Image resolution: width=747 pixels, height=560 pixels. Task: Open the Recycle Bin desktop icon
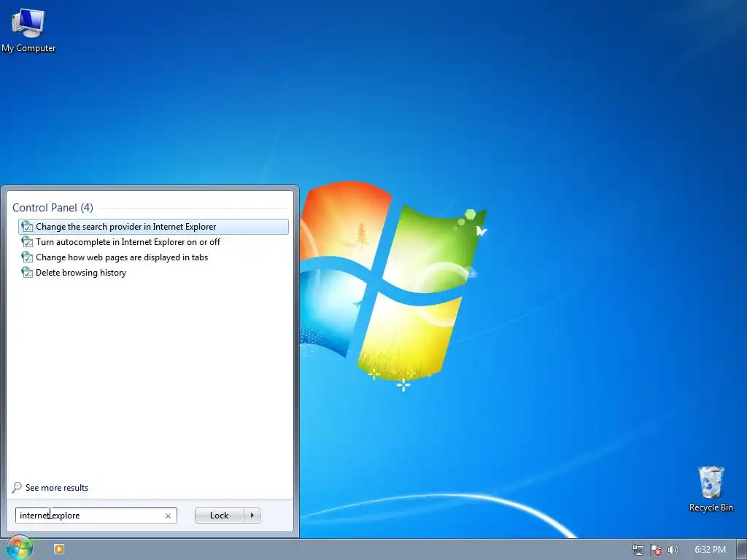[711, 489]
